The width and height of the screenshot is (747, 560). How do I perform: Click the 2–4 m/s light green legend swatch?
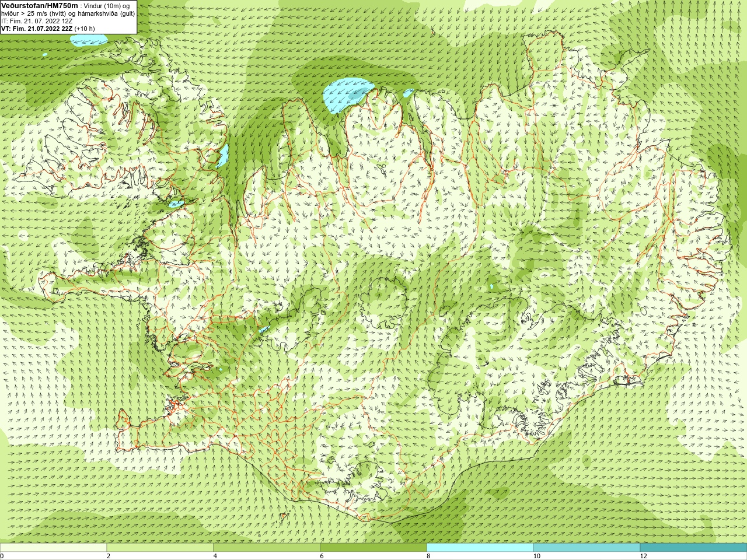coord(160,548)
